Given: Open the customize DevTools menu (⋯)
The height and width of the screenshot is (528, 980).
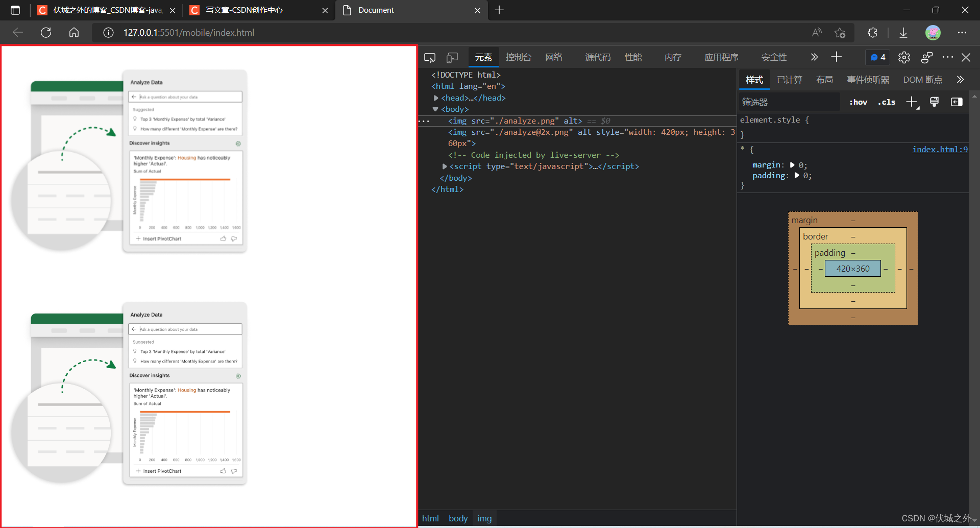Looking at the screenshot, I should (948, 57).
